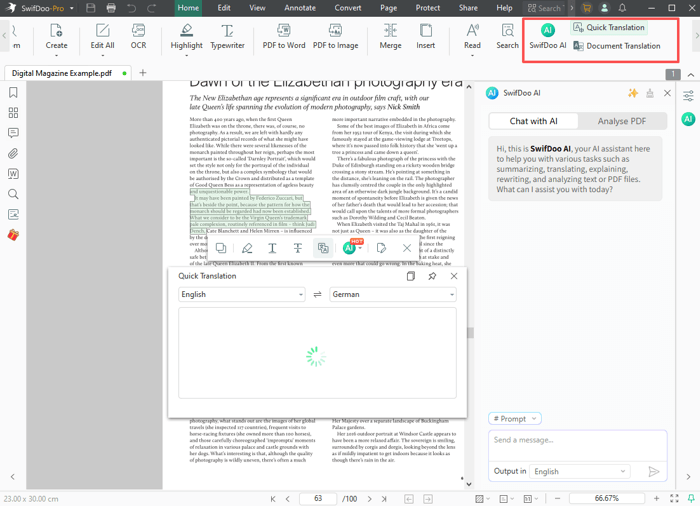
Task: Click the AI HOT icon in floating toolbar
Action: pos(352,247)
